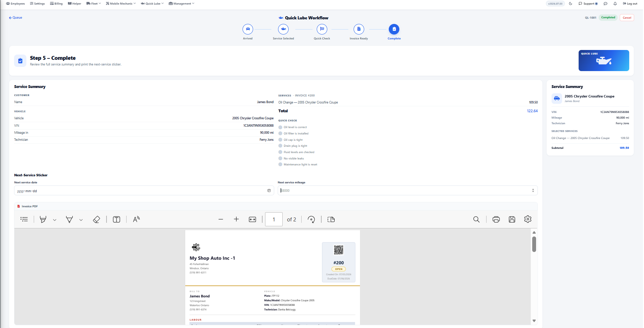Open Support chat

point(588,4)
